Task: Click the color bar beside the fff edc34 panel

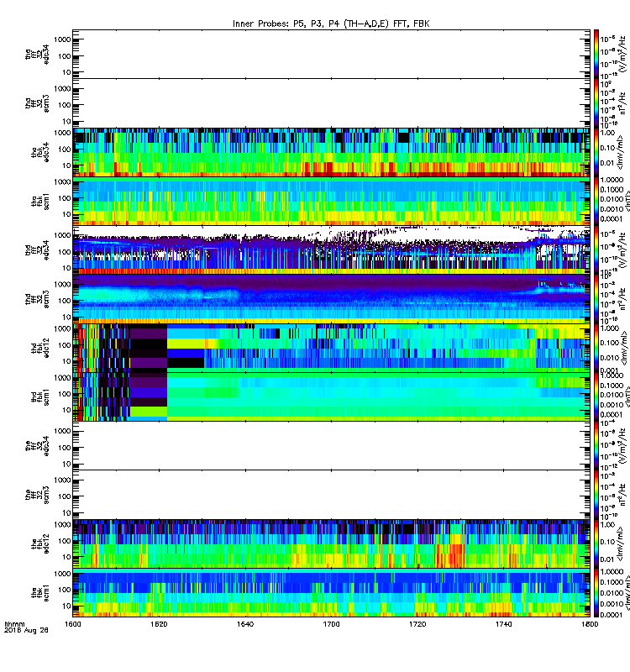Action: (596, 446)
